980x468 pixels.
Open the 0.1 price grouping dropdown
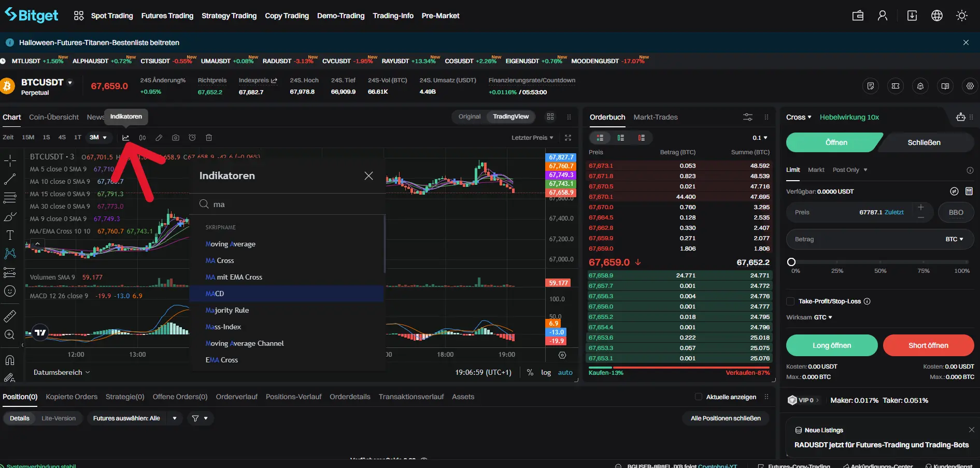click(x=760, y=138)
